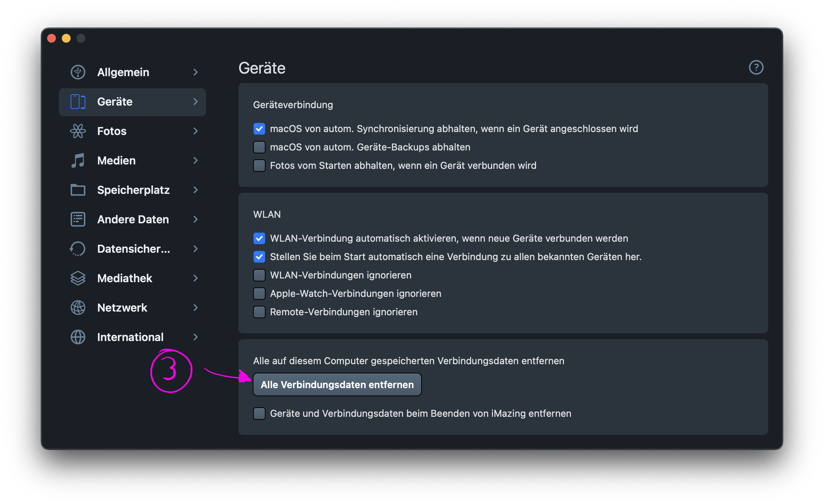Expand the International chevron arrow
824x504 pixels.
pyautogui.click(x=196, y=337)
